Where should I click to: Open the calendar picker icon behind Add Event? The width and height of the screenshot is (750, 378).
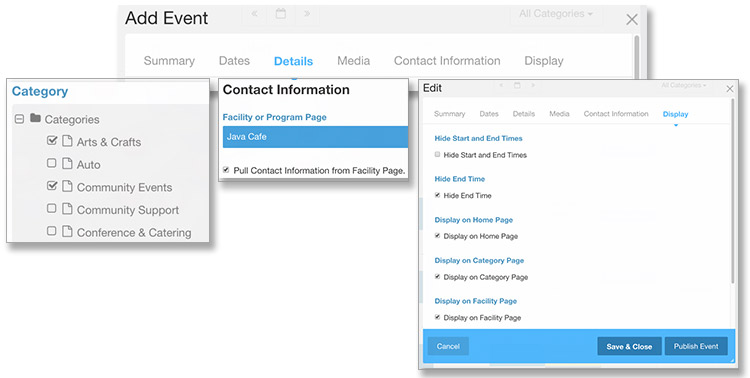281,13
